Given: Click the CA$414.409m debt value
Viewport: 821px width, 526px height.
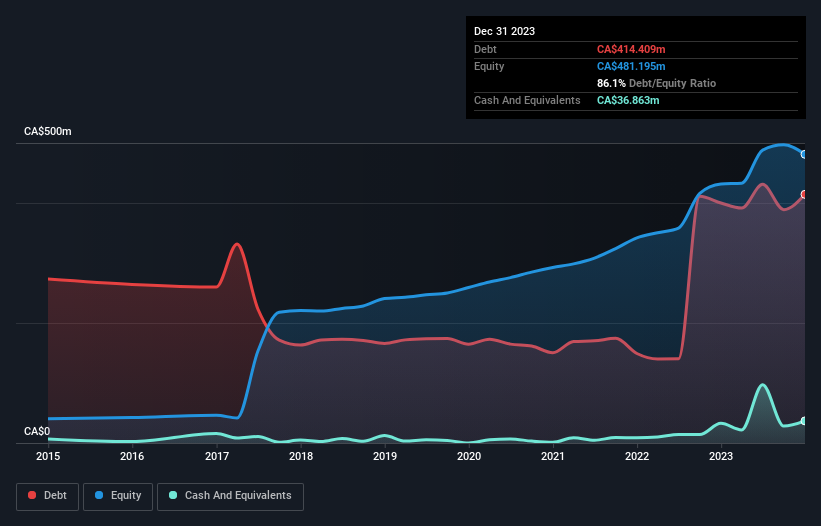Looking at the screenshot, I should point(631,49).
